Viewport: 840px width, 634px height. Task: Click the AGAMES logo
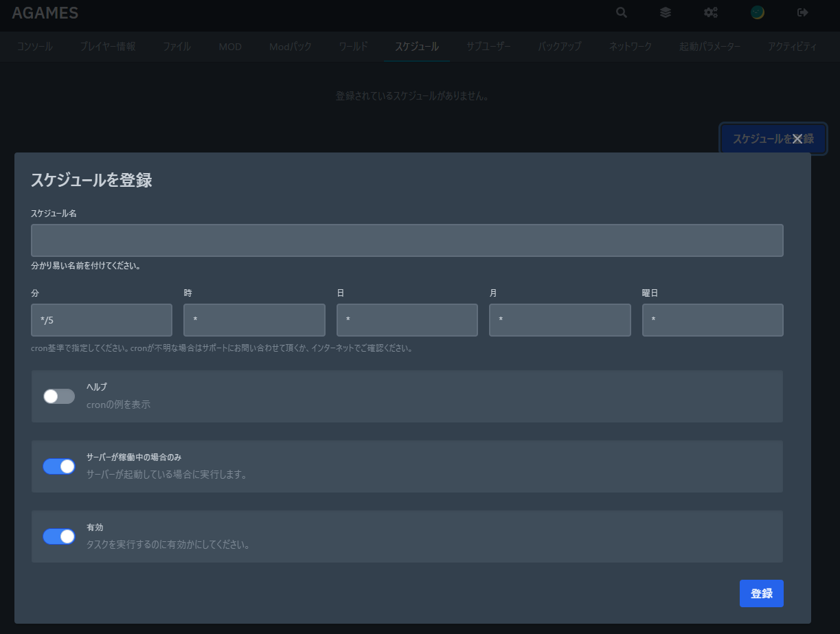[x=45, y=12]
